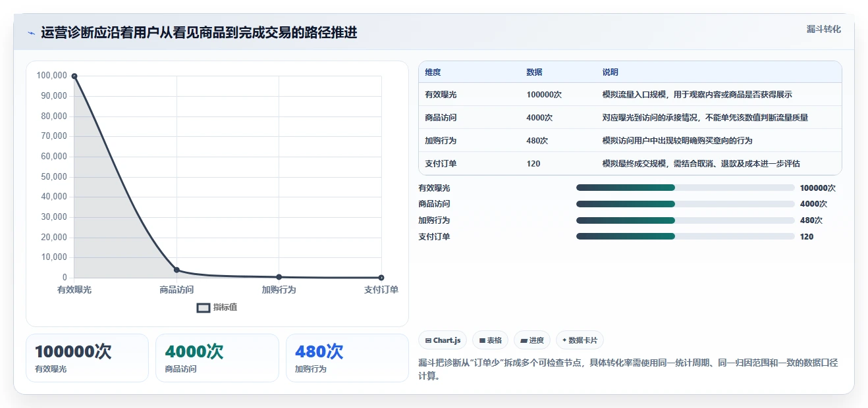Click the chart data point at 有效曝光
This screenshot has height=408, width=868.
[x=74, y=76]
